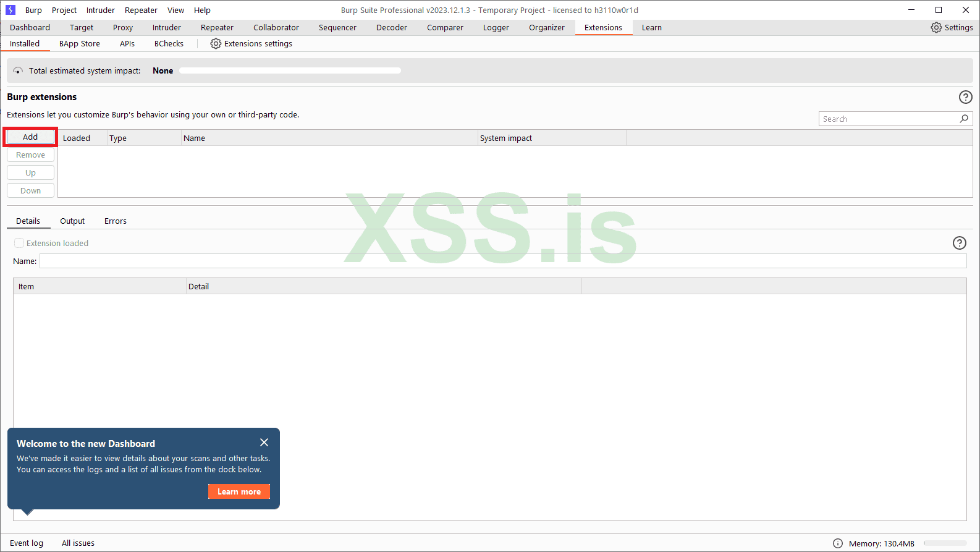
Task: Open the BChecks sub-tab
Action: [169, 43]
